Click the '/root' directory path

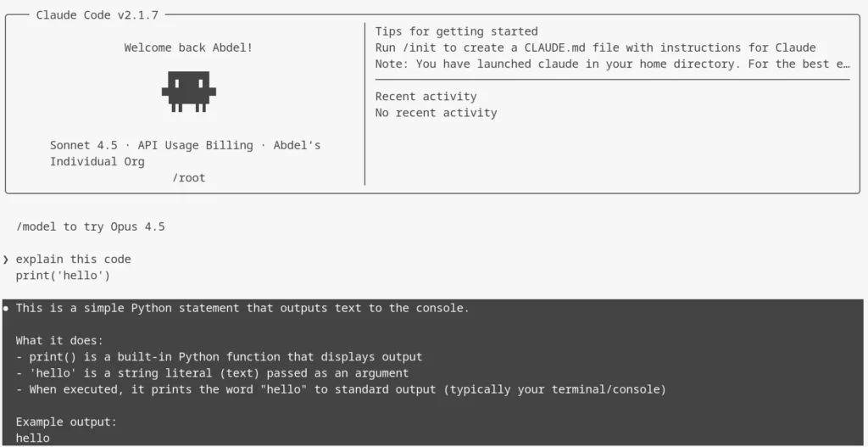point(188,177)
